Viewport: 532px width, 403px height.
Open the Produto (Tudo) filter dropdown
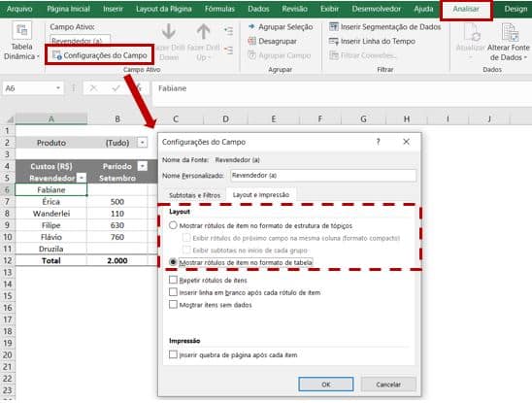click(x=143, y=143)
